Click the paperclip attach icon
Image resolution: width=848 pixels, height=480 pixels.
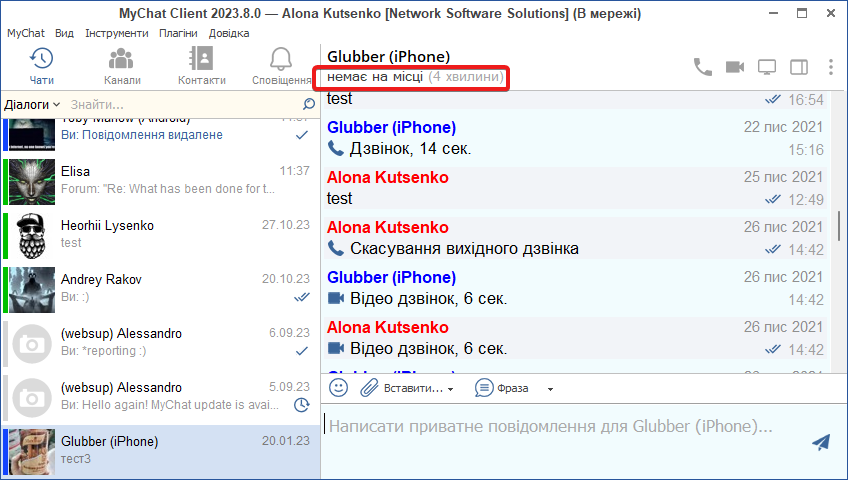click(369, 387)
